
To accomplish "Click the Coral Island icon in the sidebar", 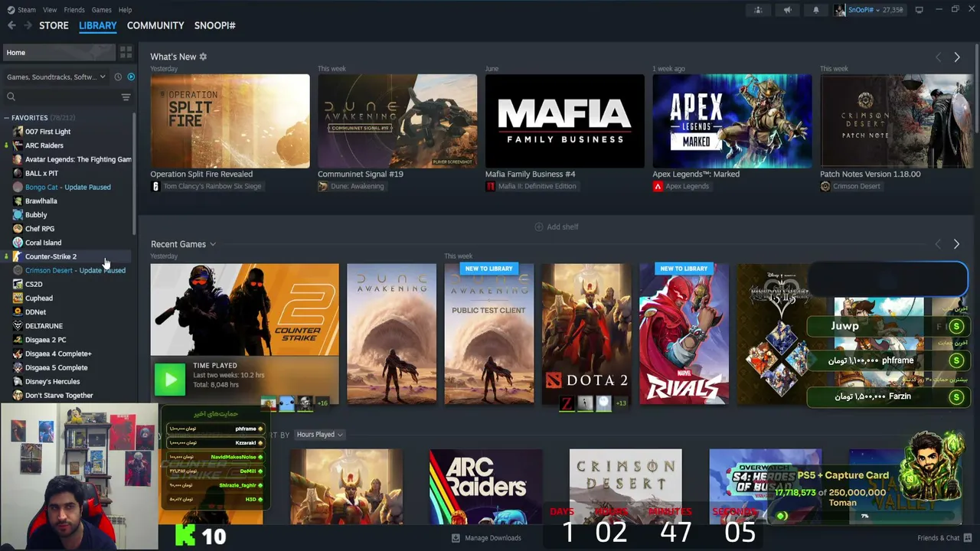I will tap(18, 243).
